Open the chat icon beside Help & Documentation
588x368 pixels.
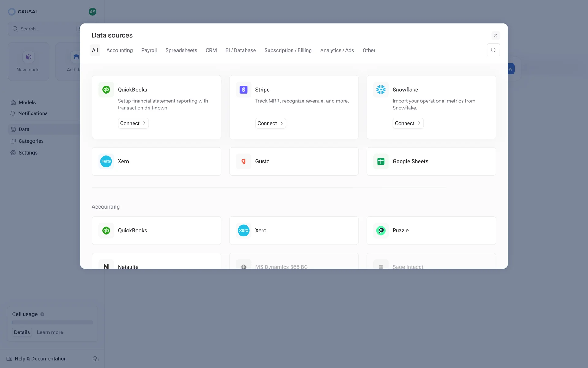(x=96, y=359)
